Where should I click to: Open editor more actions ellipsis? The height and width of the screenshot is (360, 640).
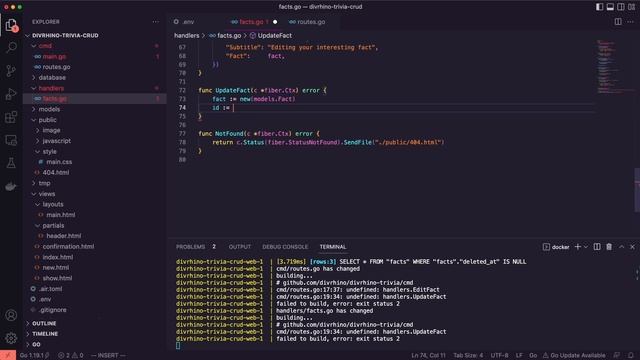[631, 22]
